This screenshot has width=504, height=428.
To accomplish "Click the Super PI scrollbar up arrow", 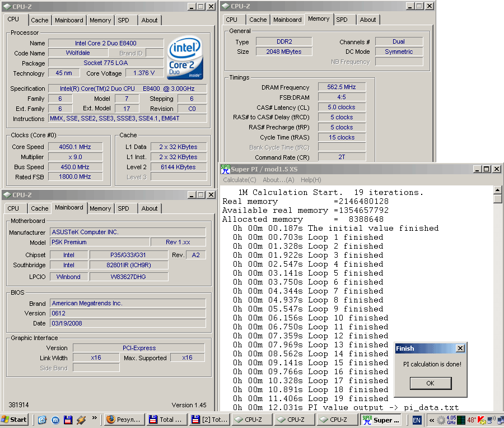I will coord(498,190).
